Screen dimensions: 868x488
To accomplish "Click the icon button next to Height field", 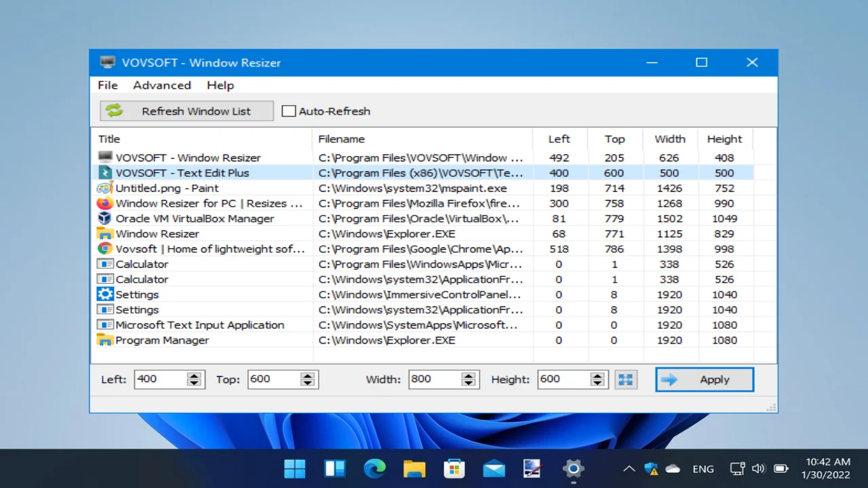I will pyautogui.click(x=626, y=380).
